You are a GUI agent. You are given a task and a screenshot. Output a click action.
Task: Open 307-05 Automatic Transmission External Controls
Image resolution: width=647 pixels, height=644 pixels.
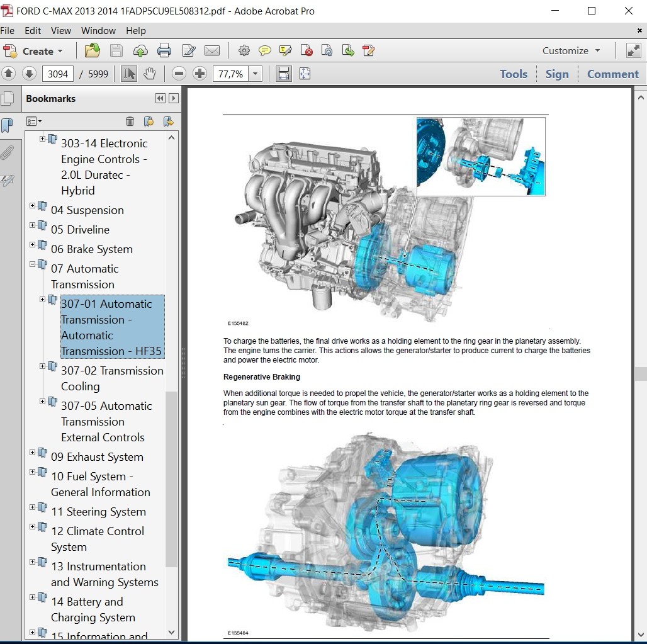(106, 422)
